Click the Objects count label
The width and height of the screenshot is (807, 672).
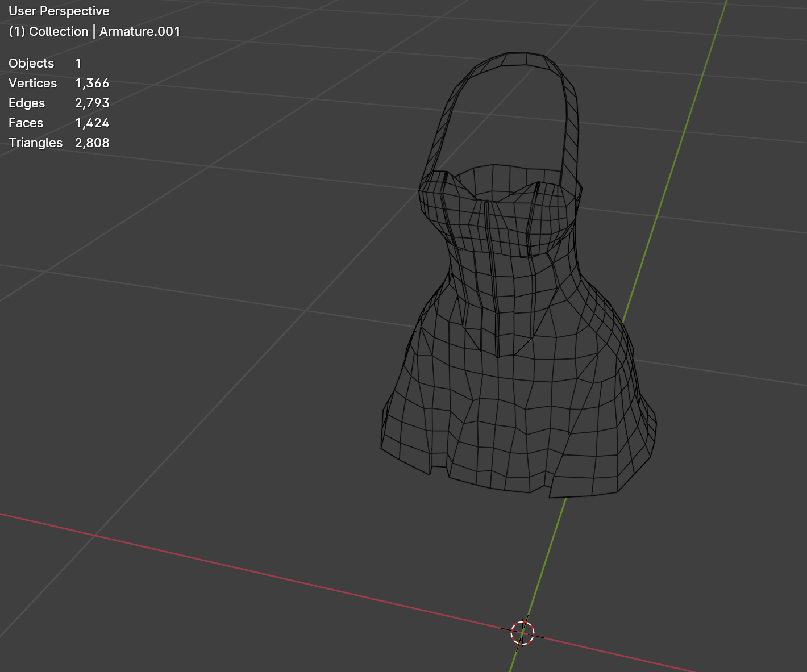(x=31, y=63)
